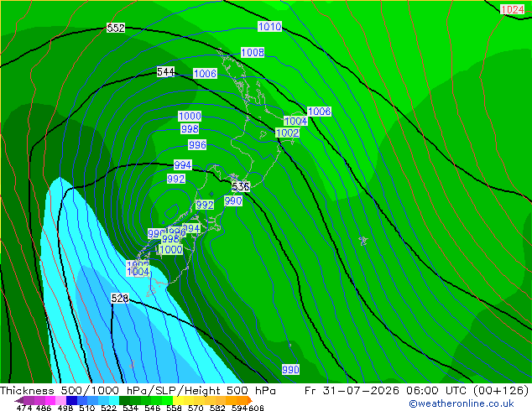Select the magenta legend swatch above 486
Viewport: 532px width, 411px height.
[50, 400]
